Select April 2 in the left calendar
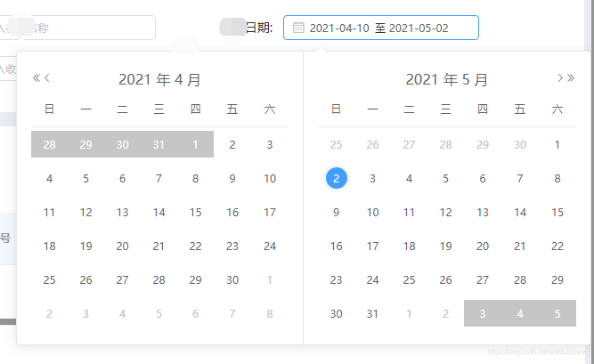 232,145
